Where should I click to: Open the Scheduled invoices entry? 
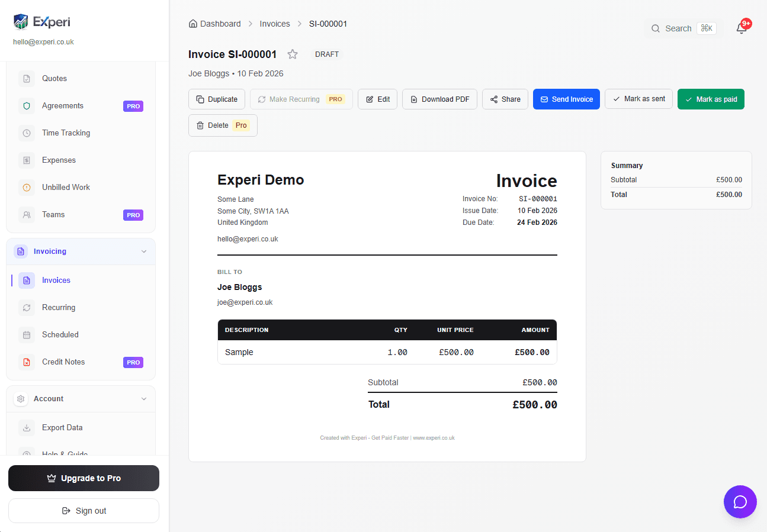(x=60, y=334)
